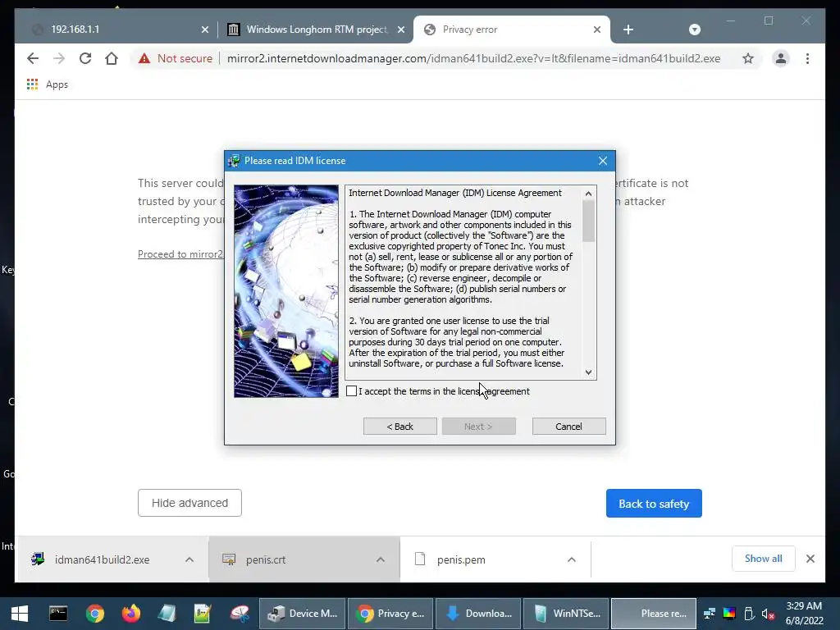Click Show all downloads
This screenshot has height=630, width=840.
pos(764,559)
